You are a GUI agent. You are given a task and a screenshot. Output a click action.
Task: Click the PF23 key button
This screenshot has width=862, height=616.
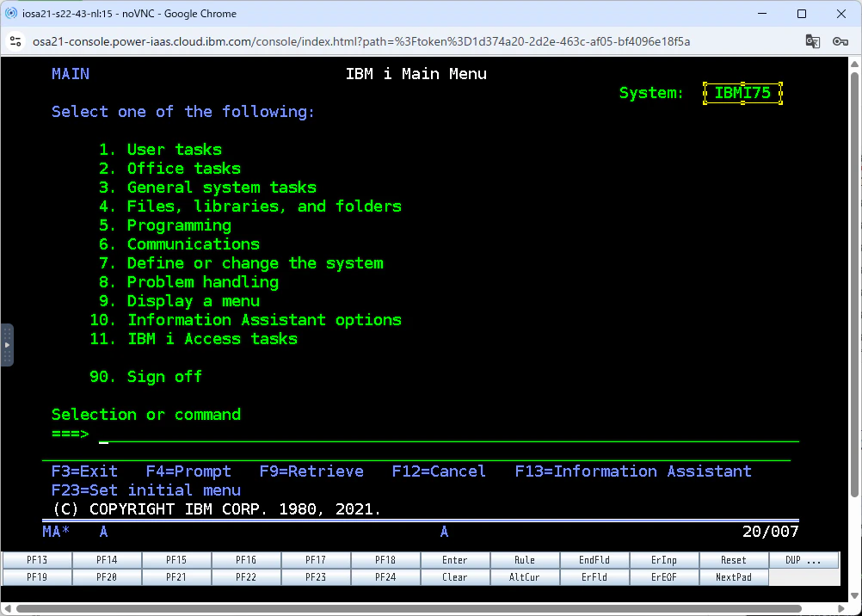coord(316,577)
